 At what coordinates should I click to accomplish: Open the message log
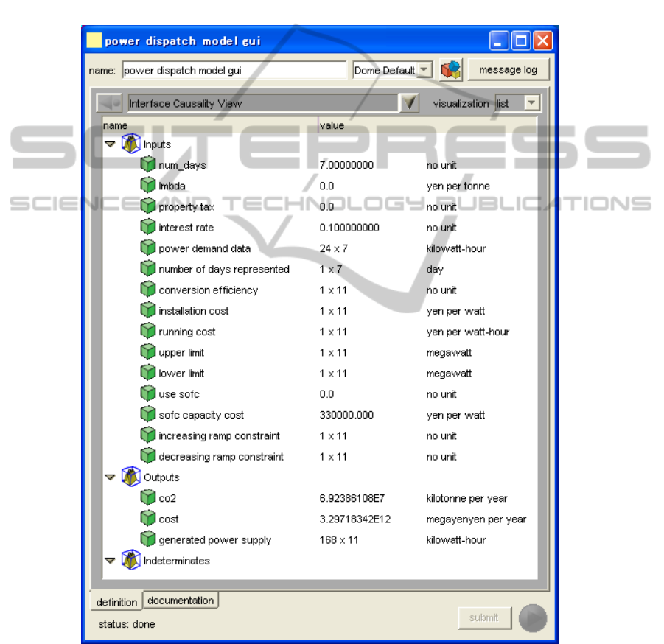508,71
